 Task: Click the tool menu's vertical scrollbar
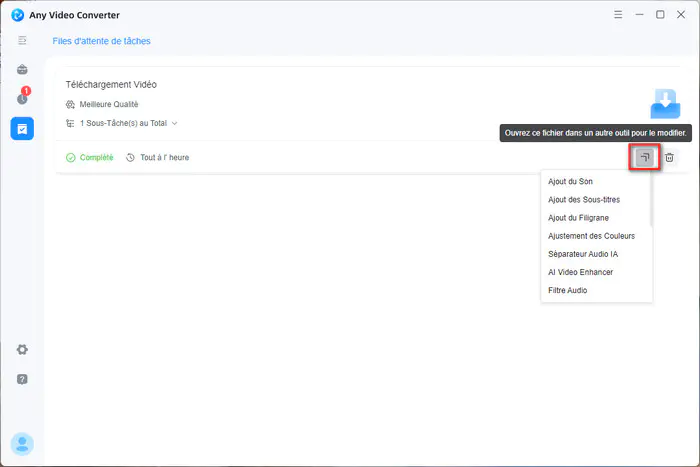pyautogui.click(x=652, y=200)
